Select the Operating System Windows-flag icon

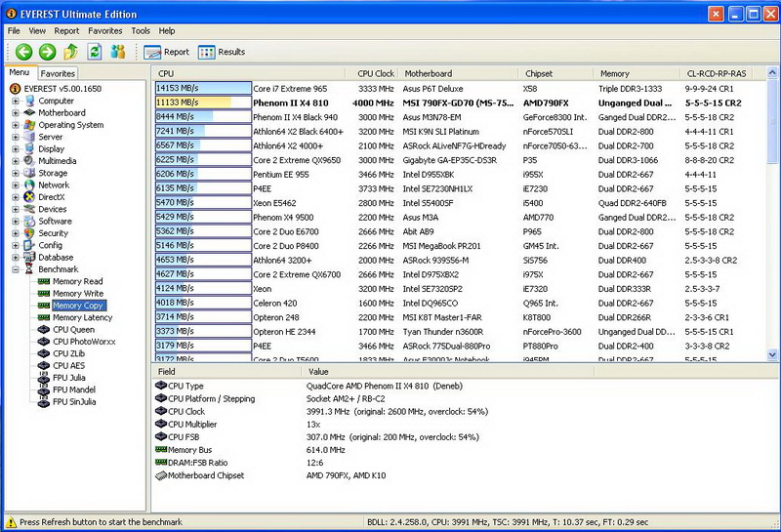point(30,125)
